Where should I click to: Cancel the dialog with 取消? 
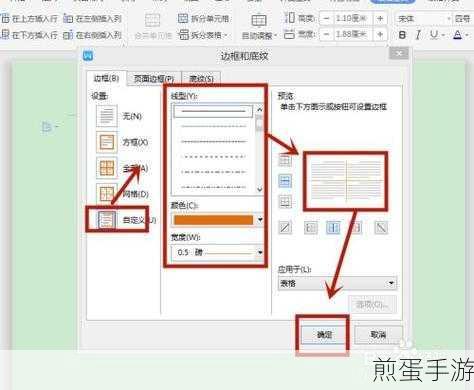[x=378, y=334]
